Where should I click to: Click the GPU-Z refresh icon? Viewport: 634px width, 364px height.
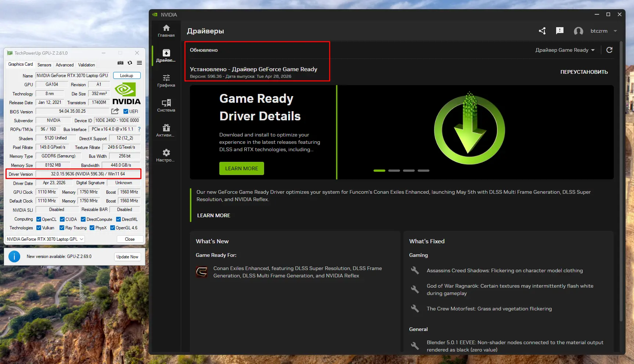click(x=130, y=63)
